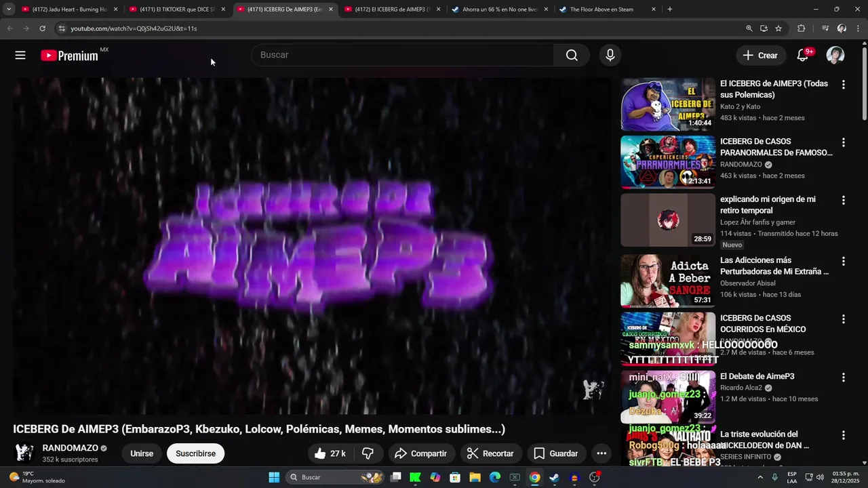Click the YouTube Buscar search field
This screenshot has width=868, height=488.
(404, 55)
